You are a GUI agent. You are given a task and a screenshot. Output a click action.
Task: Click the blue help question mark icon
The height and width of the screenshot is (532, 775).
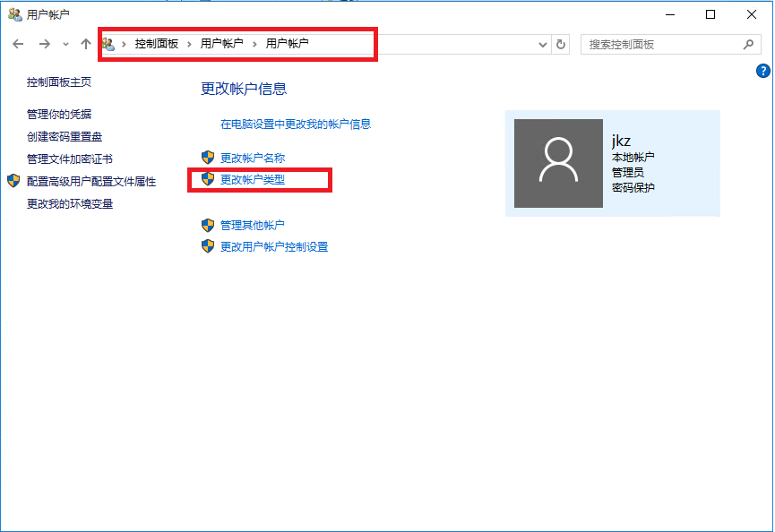coord(762,71)
